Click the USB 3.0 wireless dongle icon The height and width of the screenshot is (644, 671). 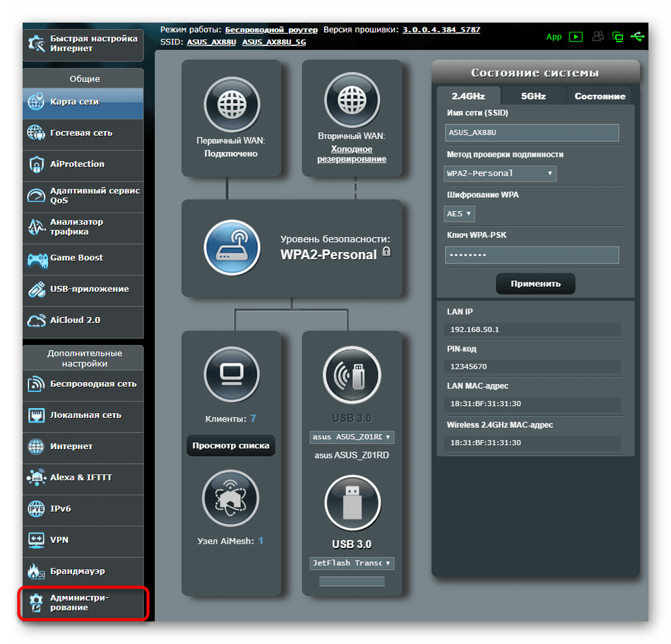[x=352, y=375]
